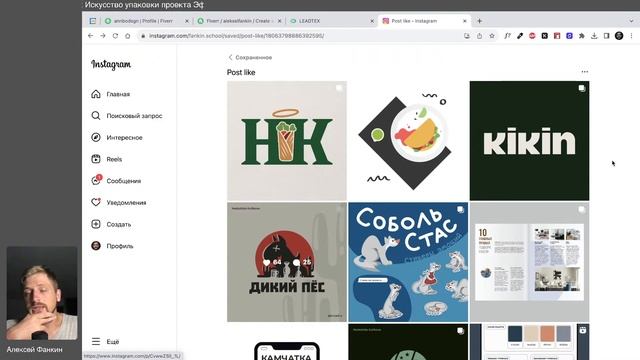
Task: Open the Дикий Пёс post
Action: (x=287, y=262)
